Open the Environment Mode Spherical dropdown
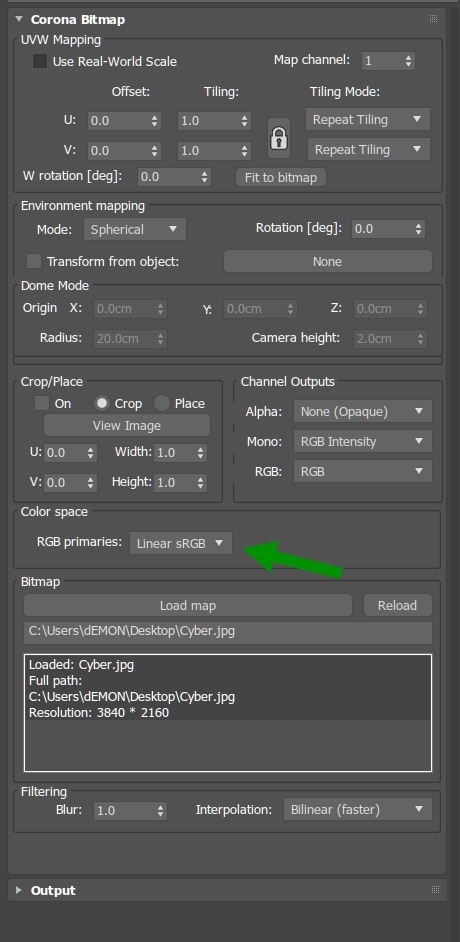Image resolution: width=460 pixels, height=942 pixels. [135, 229]
